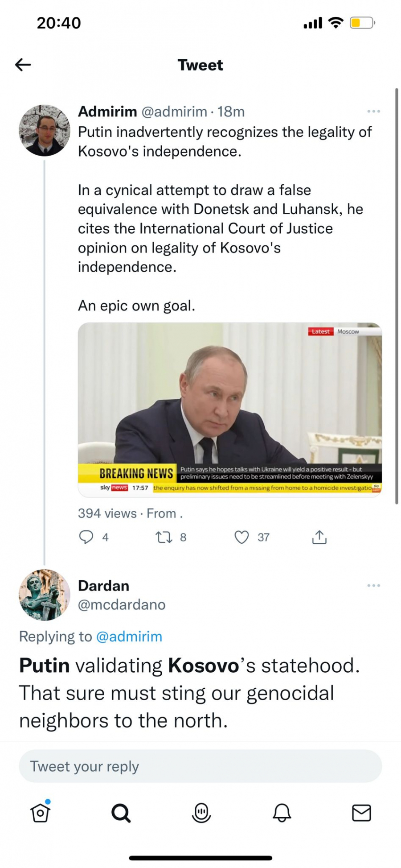The height and width of the screenshot is (868, 401).
Task: Go back using the back arrow
Action: coord(22,65)
